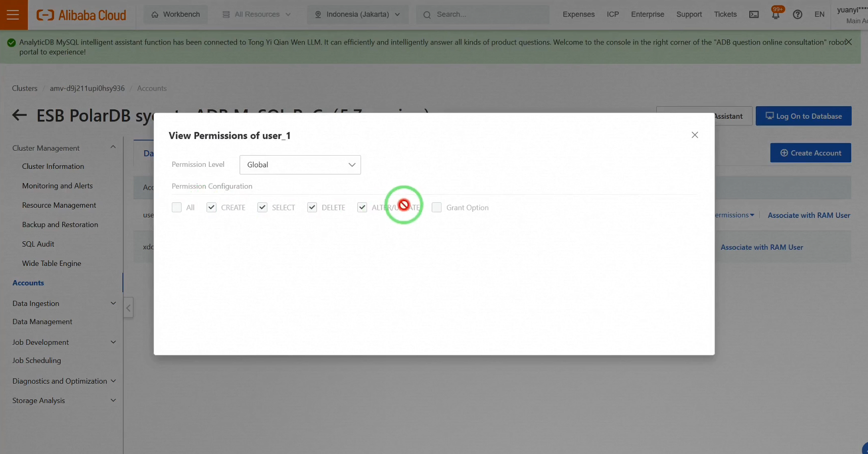Collapse the left sidebar panel handle
The image size is (868, 454).
pyautogui.click(x=128, y=307)
